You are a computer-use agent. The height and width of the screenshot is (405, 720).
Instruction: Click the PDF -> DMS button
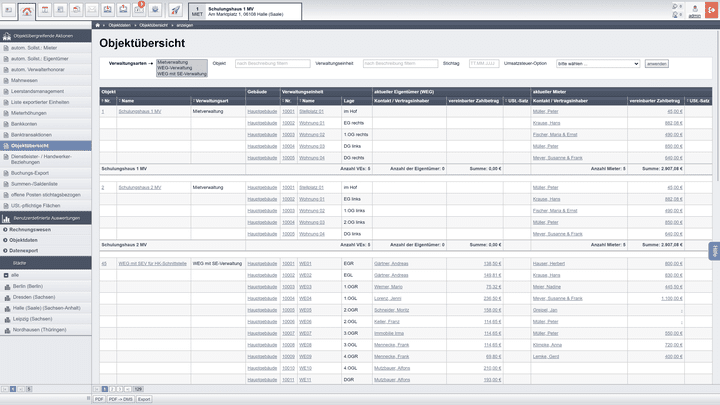(120, 398)
